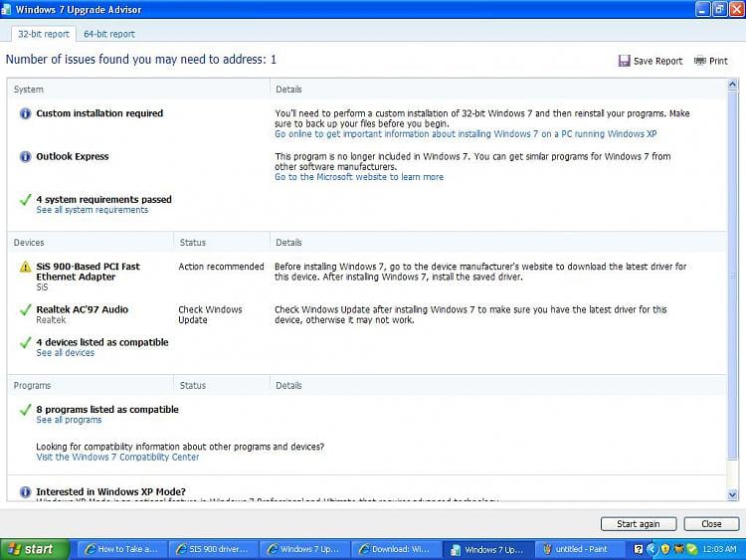Select SiS 900-Based PCI Fast Ethernet Adapter

[x=88, y=272]
